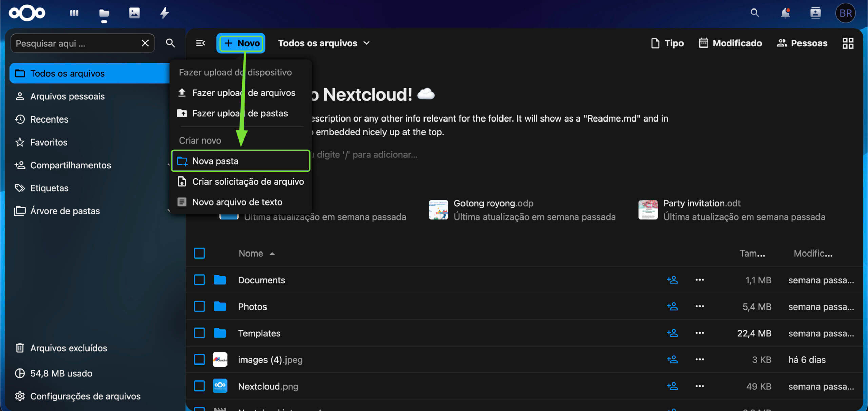Viewport: 868px width, 411px height.
Task: Sort files by modified column
Action: click(x=813, y=253)
